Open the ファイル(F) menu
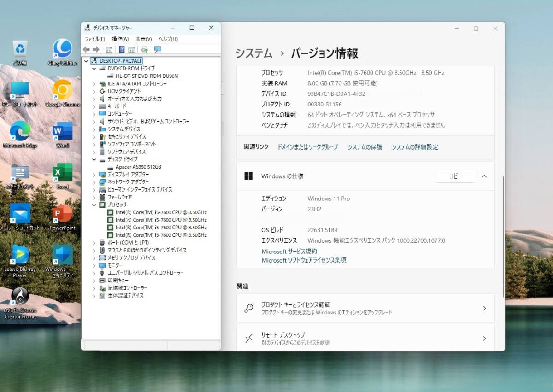 [x=95, y=39]
